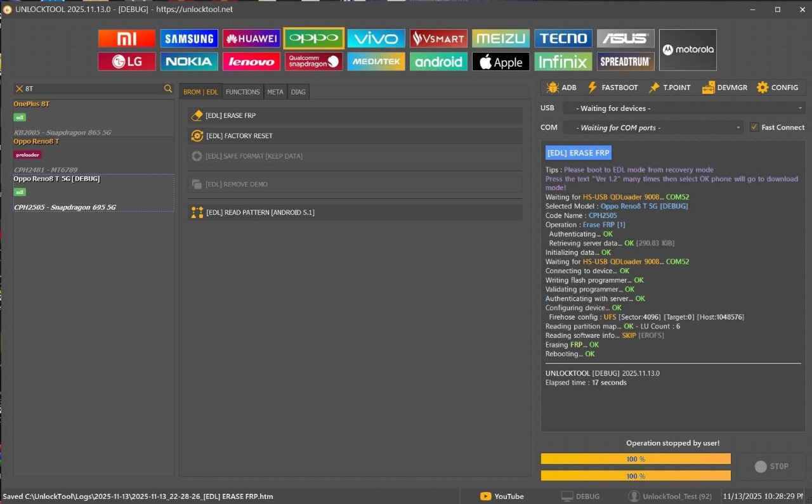Switch to the FUNCTIONS tab
This screenshot has height=504, width=812.
pyautogui.click(x=242, y=92)
